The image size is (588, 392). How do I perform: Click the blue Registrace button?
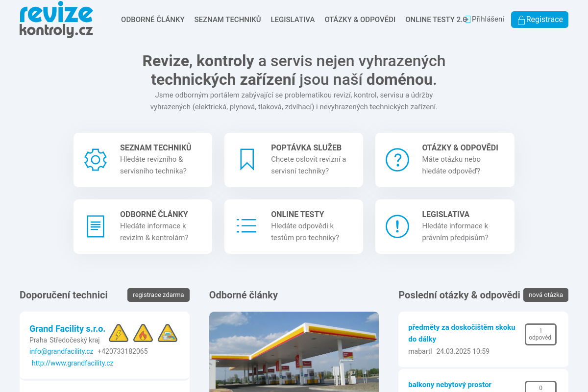pos(539,20)
